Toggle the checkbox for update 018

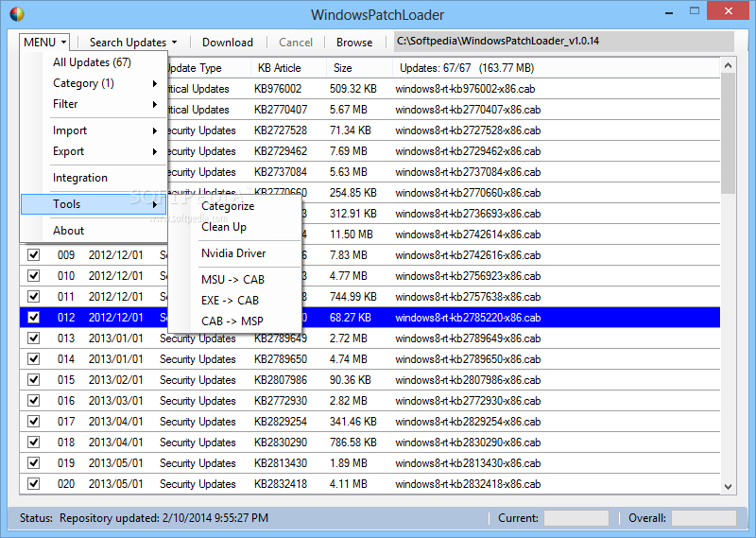point(33,442)
